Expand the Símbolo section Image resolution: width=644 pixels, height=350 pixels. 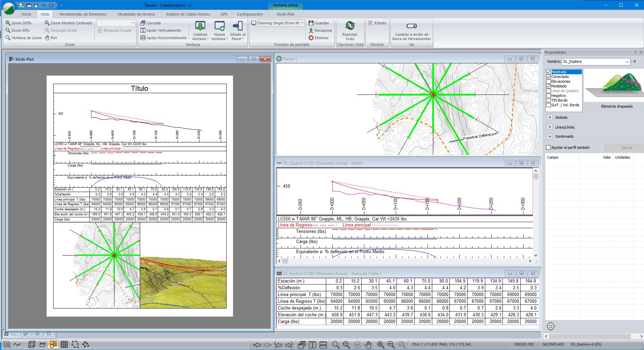click(550, 117)
